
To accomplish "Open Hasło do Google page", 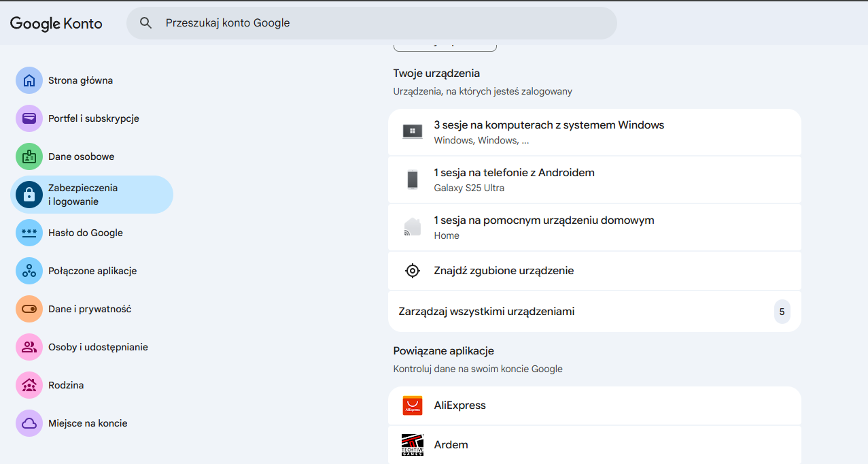I will coord(86,233).
